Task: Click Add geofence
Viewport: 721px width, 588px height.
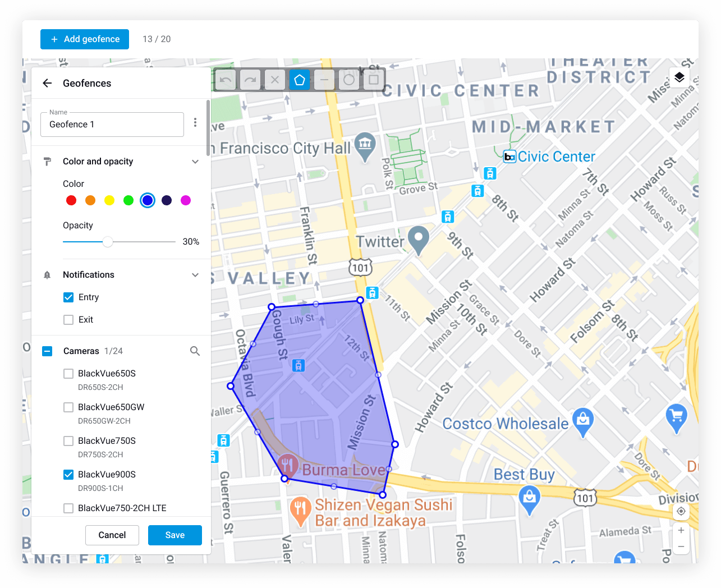Action: [84, 39]
